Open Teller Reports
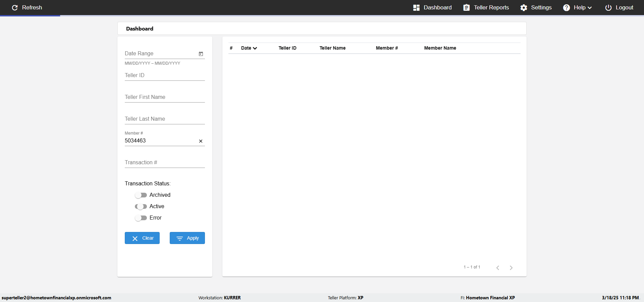Viewport: 644px width, 302px height. click(486, 7)
